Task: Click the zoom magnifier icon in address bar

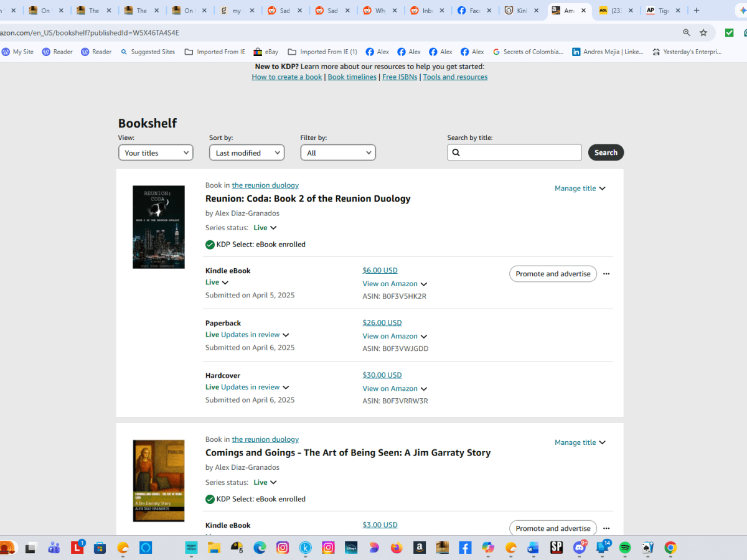Action: click(687, 32)
